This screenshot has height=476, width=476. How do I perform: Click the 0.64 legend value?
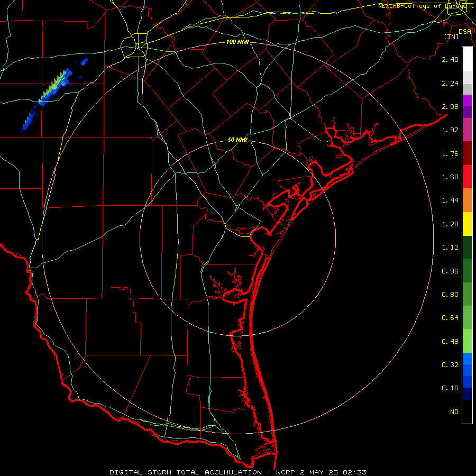point(450,318)
